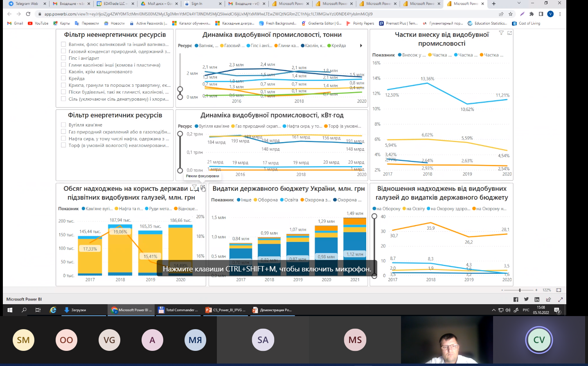
Task: Expand legend arrow on Динаміка тонни chart
Action: pos(361,45)
